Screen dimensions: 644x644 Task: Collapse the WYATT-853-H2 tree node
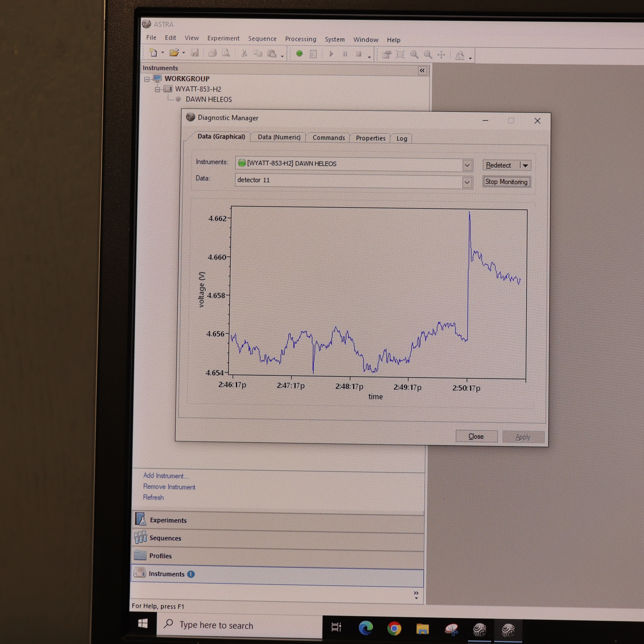[157, 89]
